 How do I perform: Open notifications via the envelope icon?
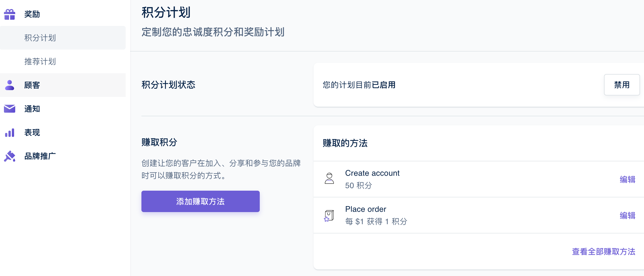pos(10,109)
